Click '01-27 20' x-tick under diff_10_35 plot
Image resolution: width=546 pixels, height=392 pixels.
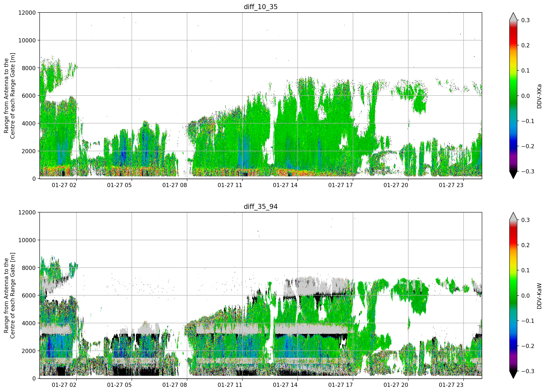click(396, 185)
